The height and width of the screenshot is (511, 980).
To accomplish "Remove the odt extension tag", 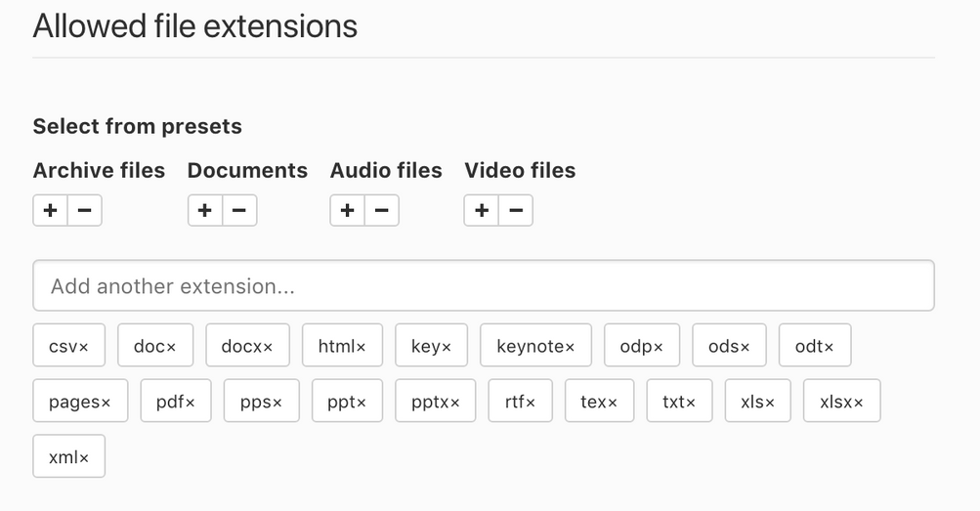I will click(829, 347).
